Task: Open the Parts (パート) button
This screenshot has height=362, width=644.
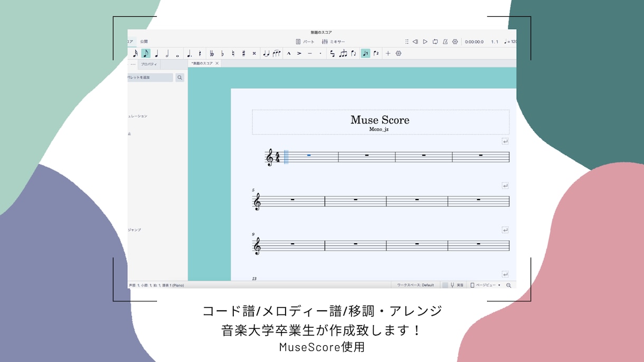Action: (x=305, y=42)
